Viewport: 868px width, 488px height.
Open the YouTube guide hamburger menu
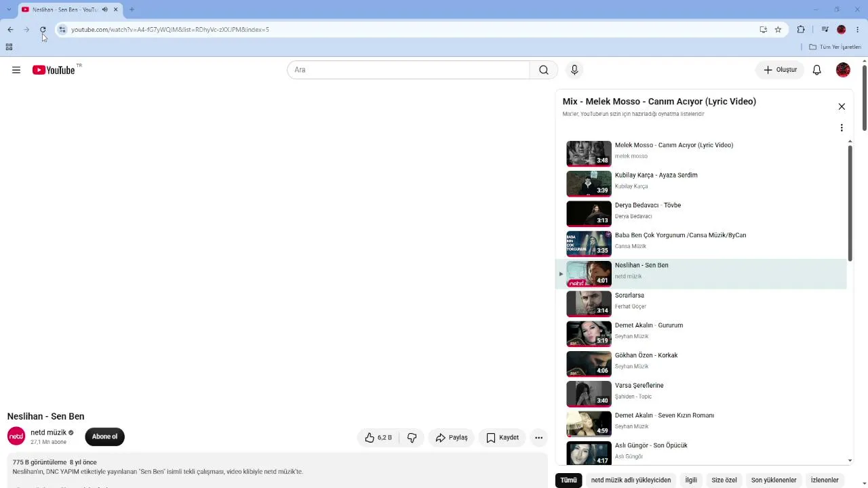[x=16, y=70]
